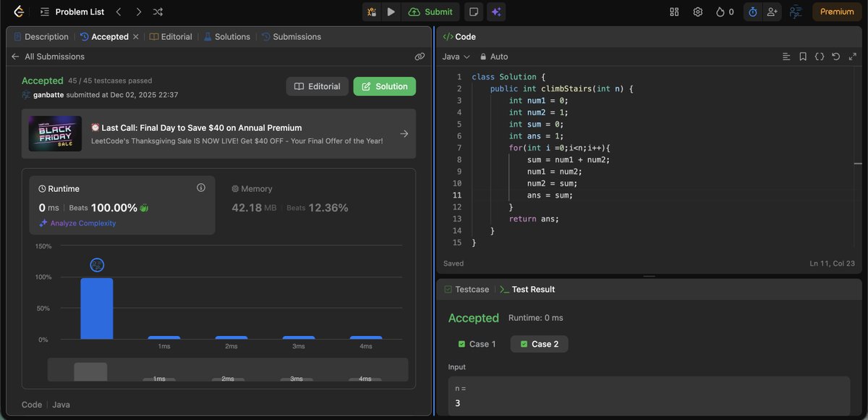This screenshot has width=868, height=420.
Task: Copy submission link icon
Action: pyautogui.click(x=420, y=56)
